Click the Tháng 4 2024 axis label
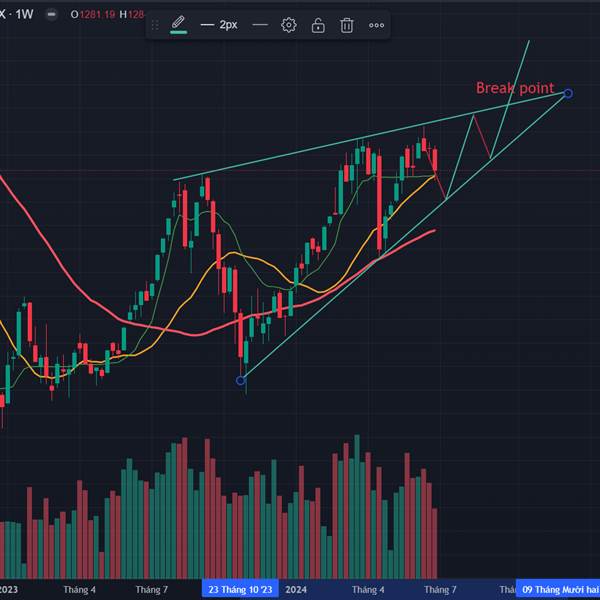This screenshot has height=600, width=600. (x=368, y=590)
